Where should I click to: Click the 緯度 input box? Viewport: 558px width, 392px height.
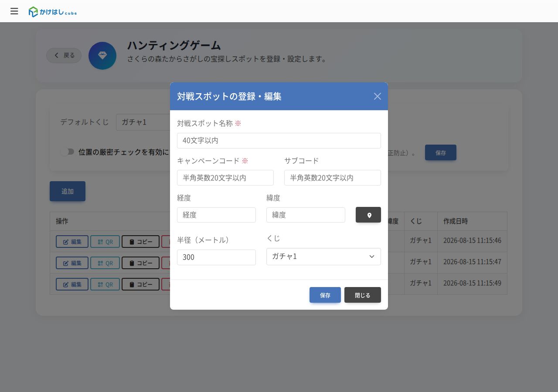tap(306, 215)
